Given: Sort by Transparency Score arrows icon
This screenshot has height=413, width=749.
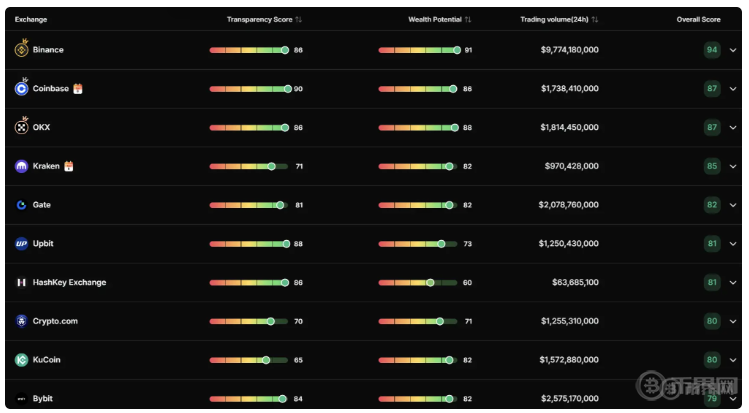Looking at the screenshot, I should click(299, 20).
